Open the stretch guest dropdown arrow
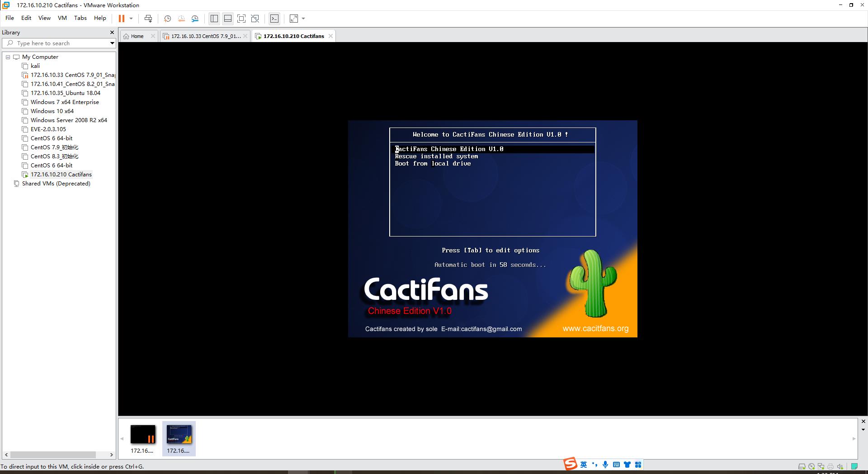The width and height of the screenshot is (868, 474). click(x=303, y=19)
